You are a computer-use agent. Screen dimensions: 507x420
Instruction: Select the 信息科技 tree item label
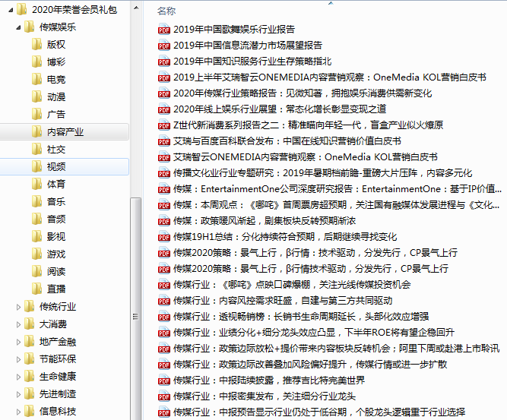[58, 412]
